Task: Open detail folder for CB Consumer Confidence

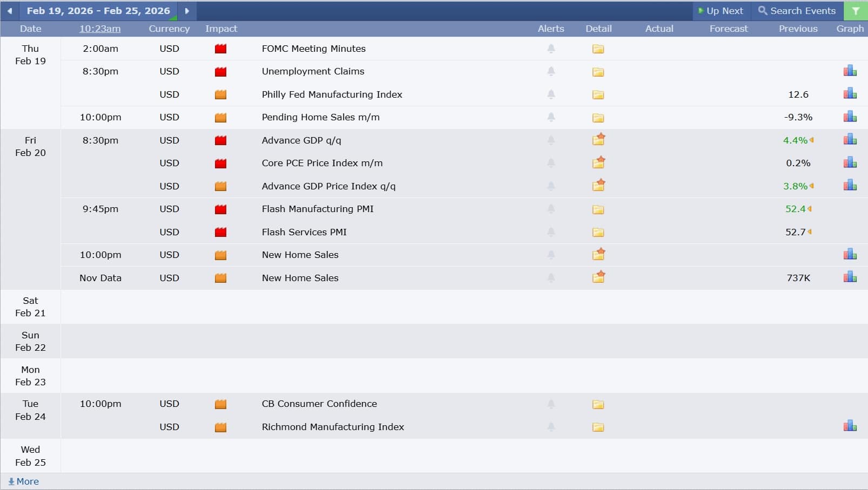Action: coord(598,404)
